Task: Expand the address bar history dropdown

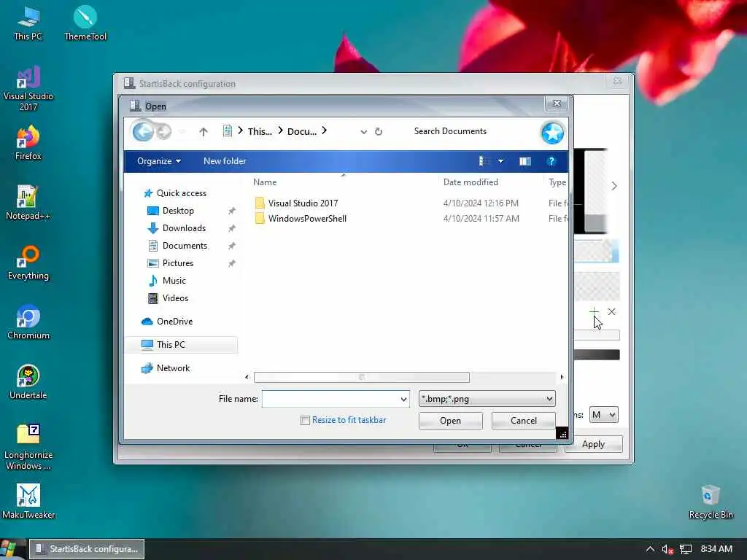Action: [363, 132]
